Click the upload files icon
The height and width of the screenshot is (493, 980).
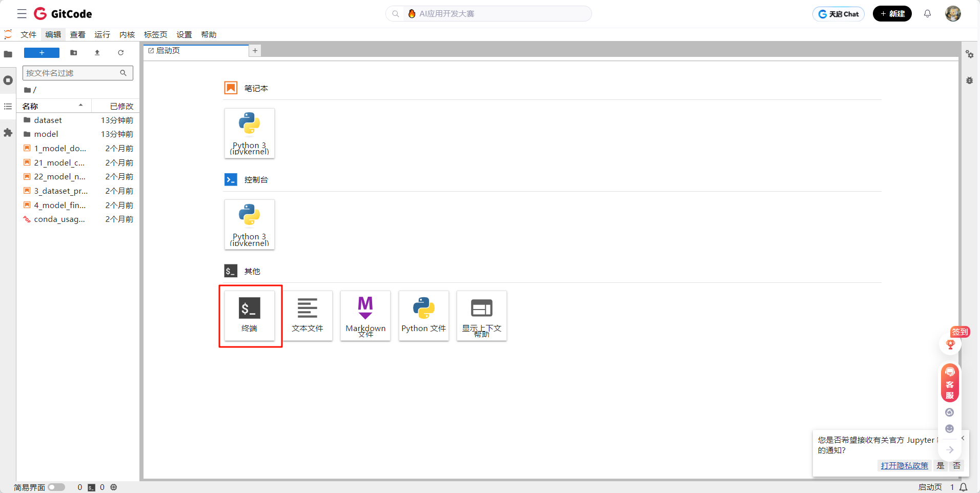click(x=97, y=53)
